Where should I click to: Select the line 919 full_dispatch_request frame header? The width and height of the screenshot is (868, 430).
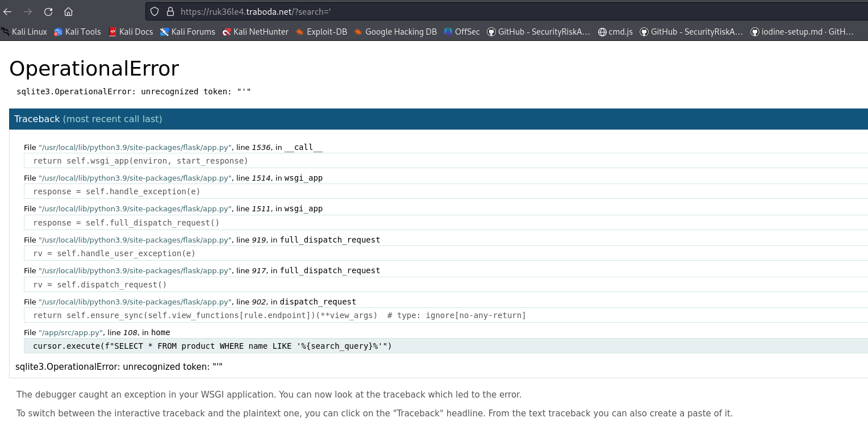(202, 240)
